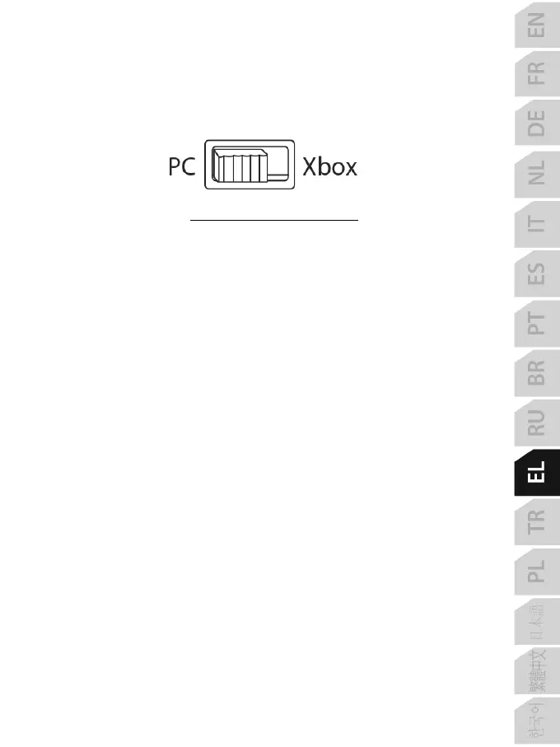The height and width of the screenshot is (747, 560).
Task: Switch to the Japanese 日本語 tab
Action: pyautogui.click(x=537, y=622)
